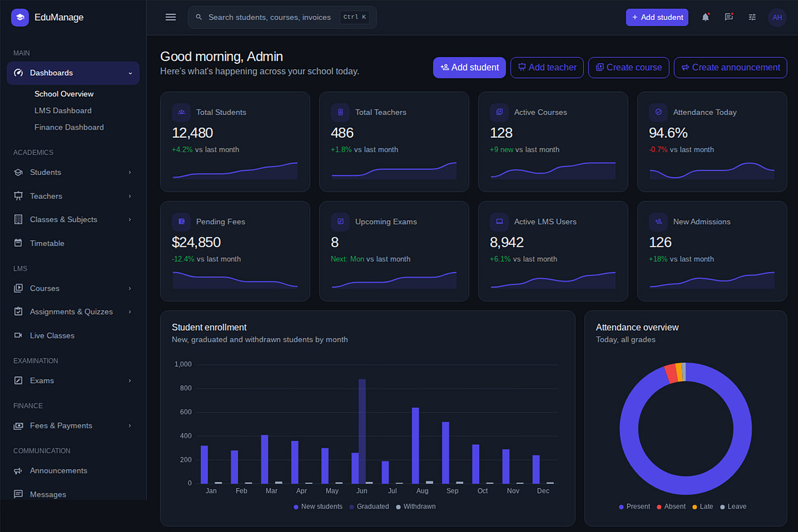Image resolution: width=798 pixels, height=532 pixels.
Task: Open School Overview dashboard
Action: pyautogui.click(x=64, y=94)
